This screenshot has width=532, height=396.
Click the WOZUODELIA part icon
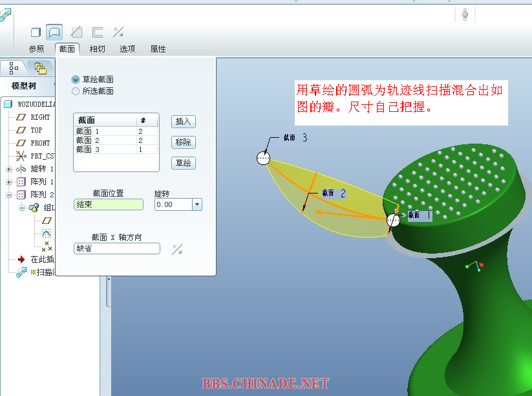pyautogui.click(x=8, y=104)
